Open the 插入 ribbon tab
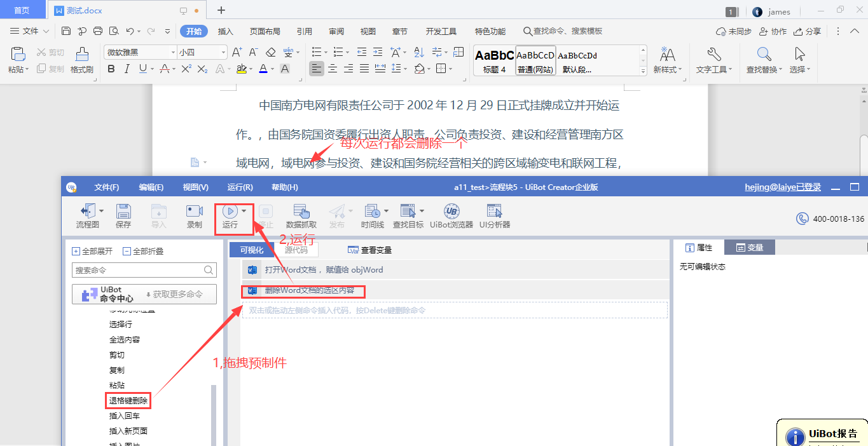The width and height of the screenshot is (868, 446). 226,31
